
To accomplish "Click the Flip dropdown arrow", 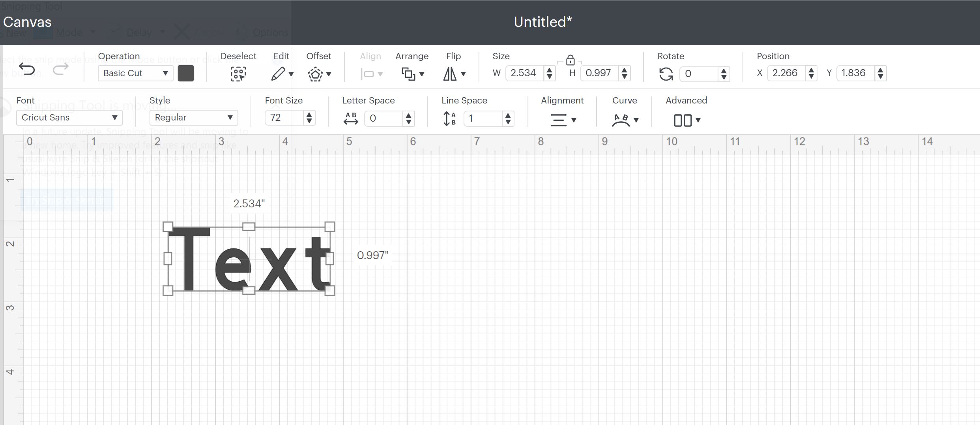I will coord(464,74).
